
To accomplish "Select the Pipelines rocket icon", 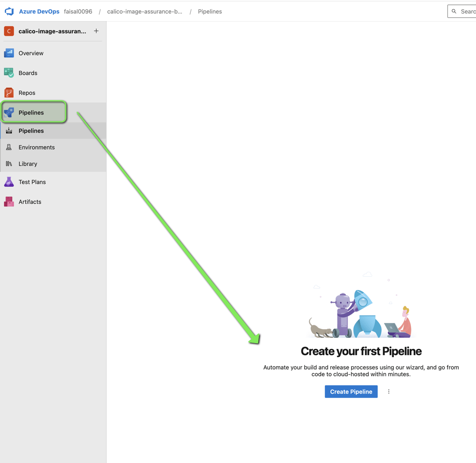I will [x=9, y=112].
